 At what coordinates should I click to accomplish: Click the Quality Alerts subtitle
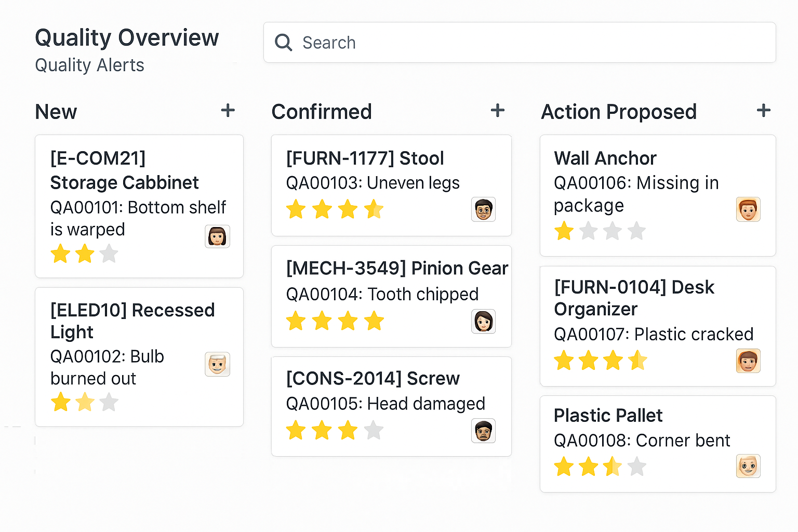click(89, 65)
